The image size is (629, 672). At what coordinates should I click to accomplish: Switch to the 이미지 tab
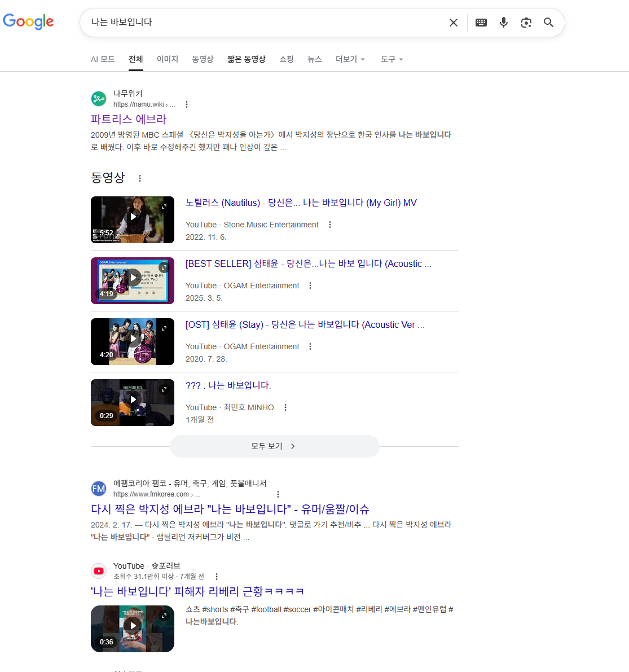168,59
